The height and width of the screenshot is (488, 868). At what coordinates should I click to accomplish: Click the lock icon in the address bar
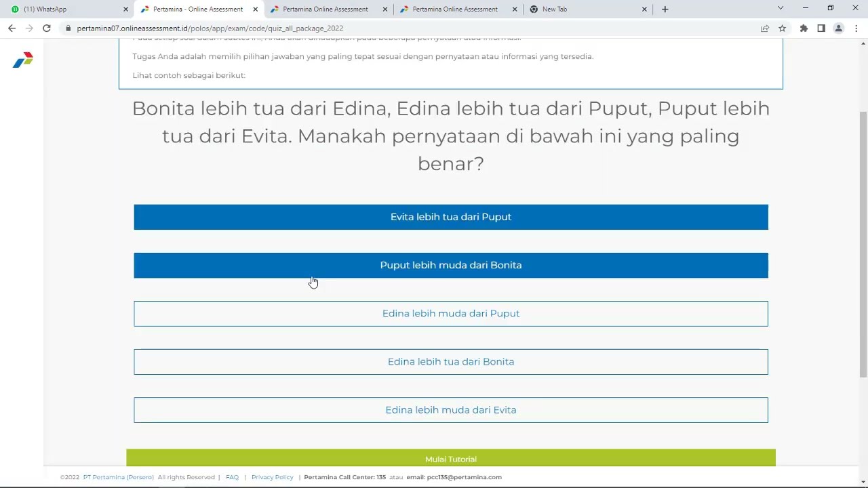pyautogui.click(x=68, y=28)
